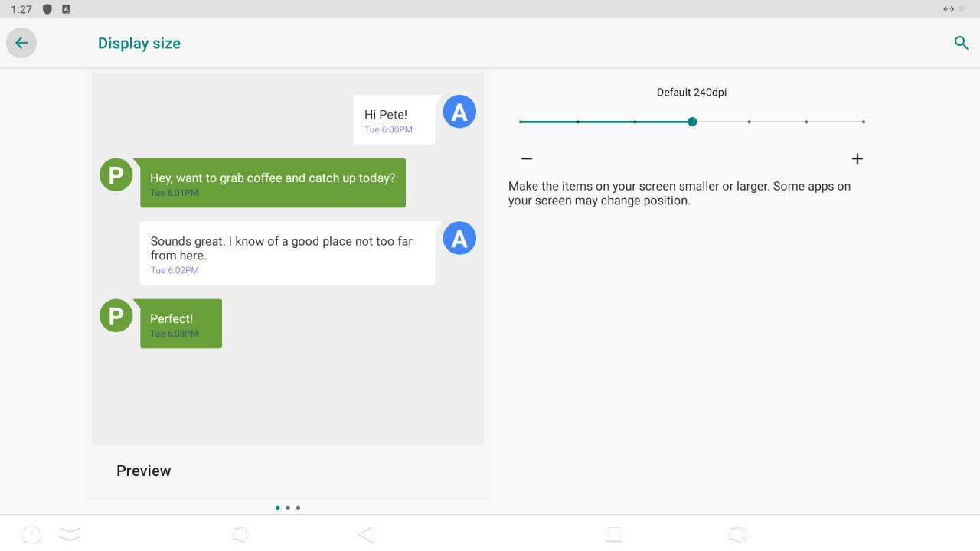Click the double-chevron hide icon in the navigation bar
The height and width of the screenshot is (551, 980).
tap(70, 533)
